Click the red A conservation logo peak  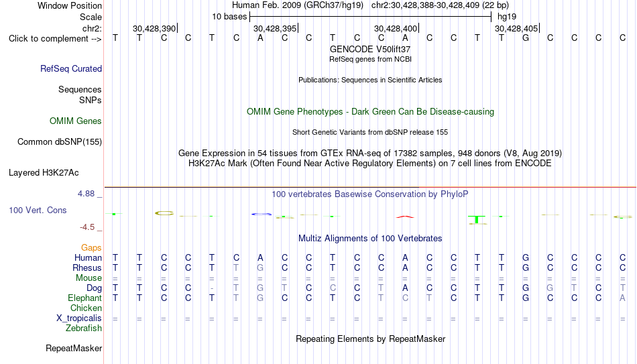[x=405, y=217]
